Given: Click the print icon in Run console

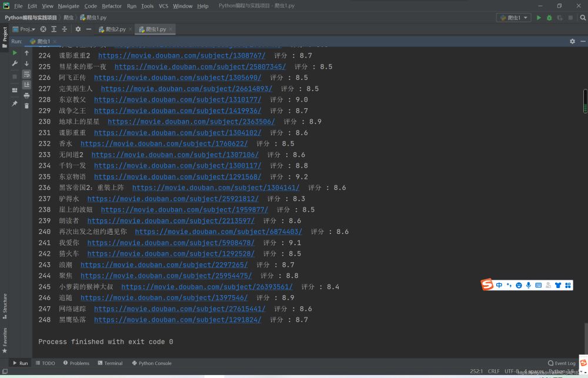Looking at the screenshot, I should (x=26, y=95).
